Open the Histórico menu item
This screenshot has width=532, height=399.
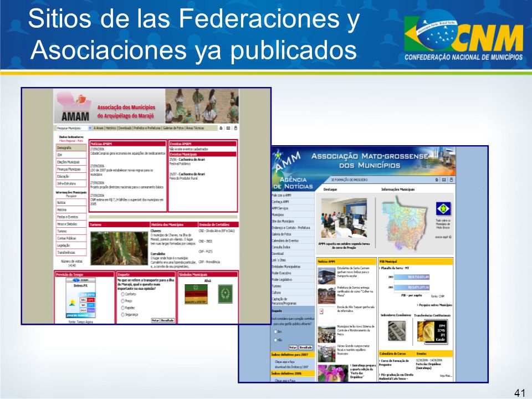(x=111, y=128)
